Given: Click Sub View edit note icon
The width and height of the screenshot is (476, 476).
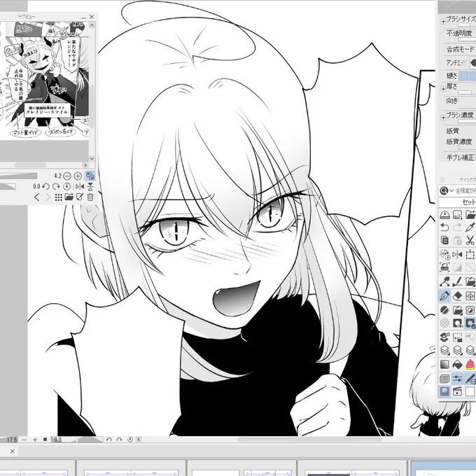Looking at the screenshot, I should [x=80, y=197].
